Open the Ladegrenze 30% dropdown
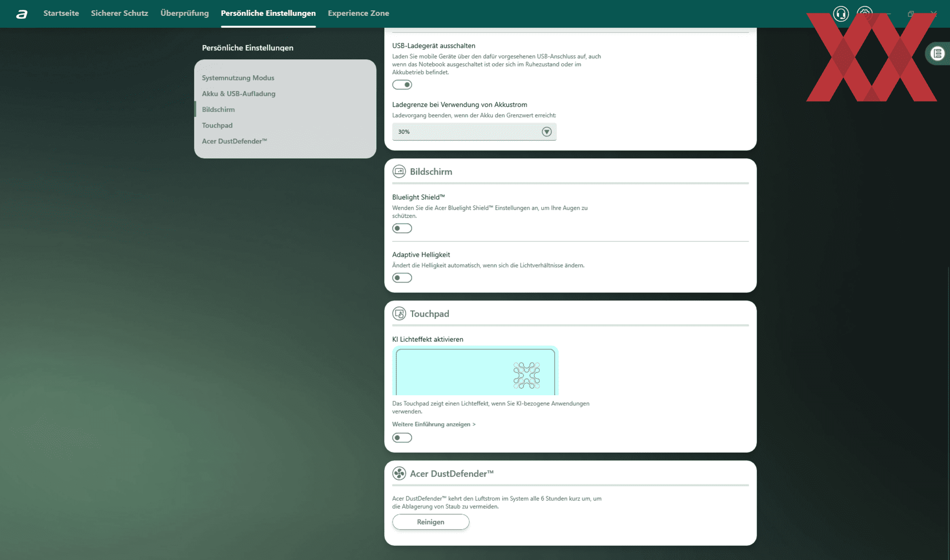Screen dimensions: 950x560 click(x=474, y=132)
